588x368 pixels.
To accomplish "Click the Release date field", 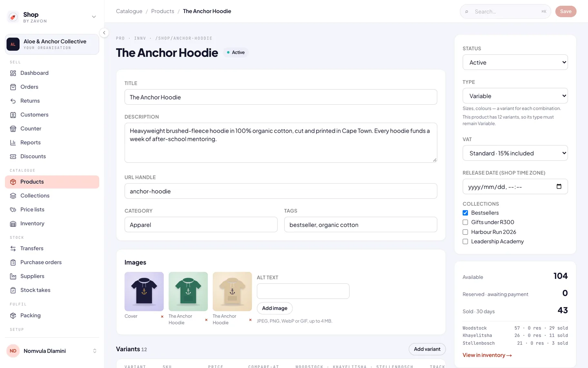I will pyautogui.click(x=515, y=187).
